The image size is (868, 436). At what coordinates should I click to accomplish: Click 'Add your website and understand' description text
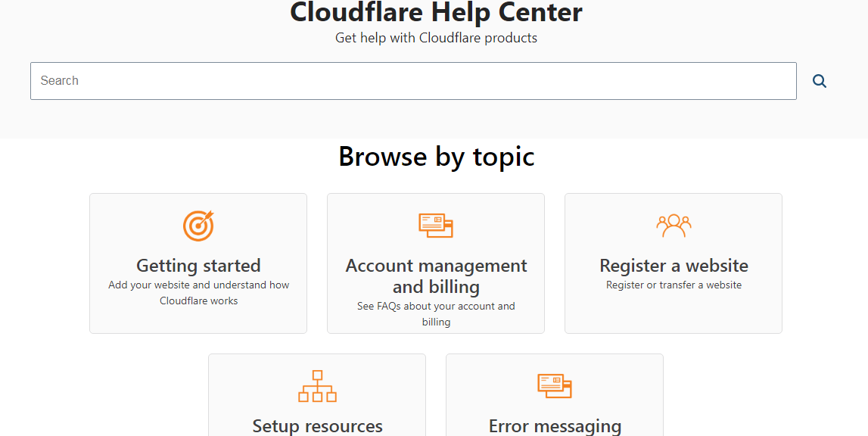[x=198, y=285]
